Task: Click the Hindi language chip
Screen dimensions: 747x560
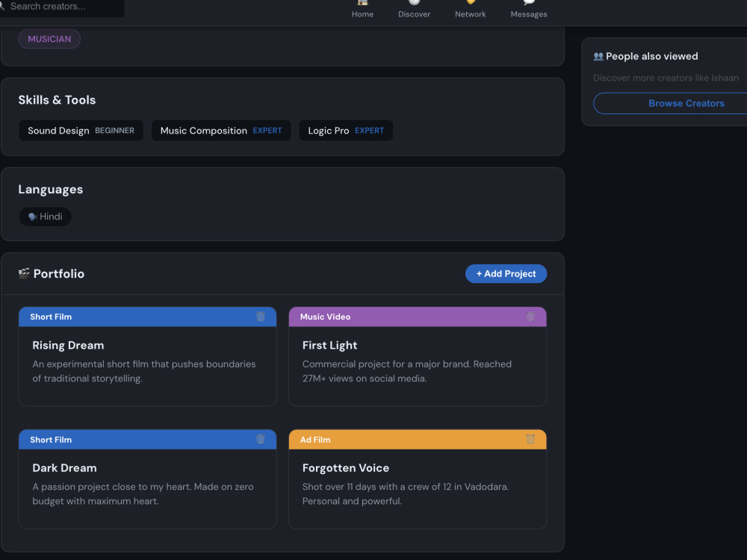Action: [x=46, y=217]
